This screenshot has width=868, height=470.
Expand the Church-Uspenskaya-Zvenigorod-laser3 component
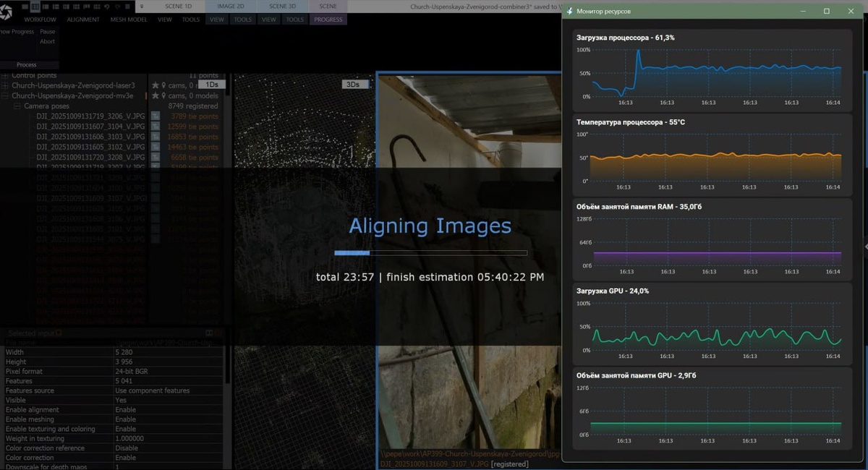click(x=5, y=85)
